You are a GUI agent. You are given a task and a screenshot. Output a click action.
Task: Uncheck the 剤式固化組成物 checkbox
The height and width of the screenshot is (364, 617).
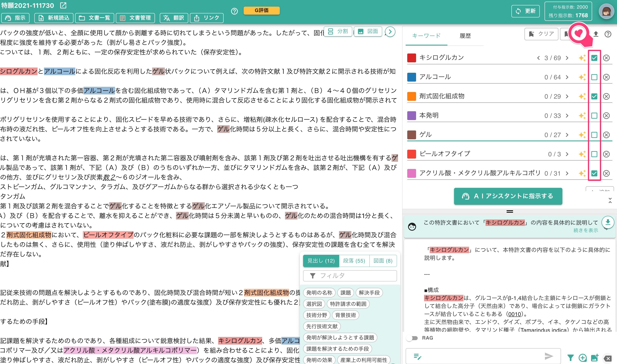coord(594,96)
